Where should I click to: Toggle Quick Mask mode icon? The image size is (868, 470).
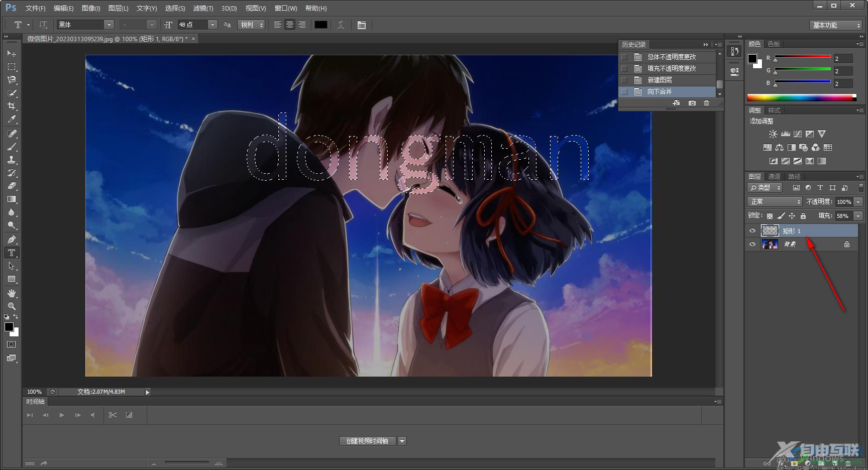click(x=12, y=344)
